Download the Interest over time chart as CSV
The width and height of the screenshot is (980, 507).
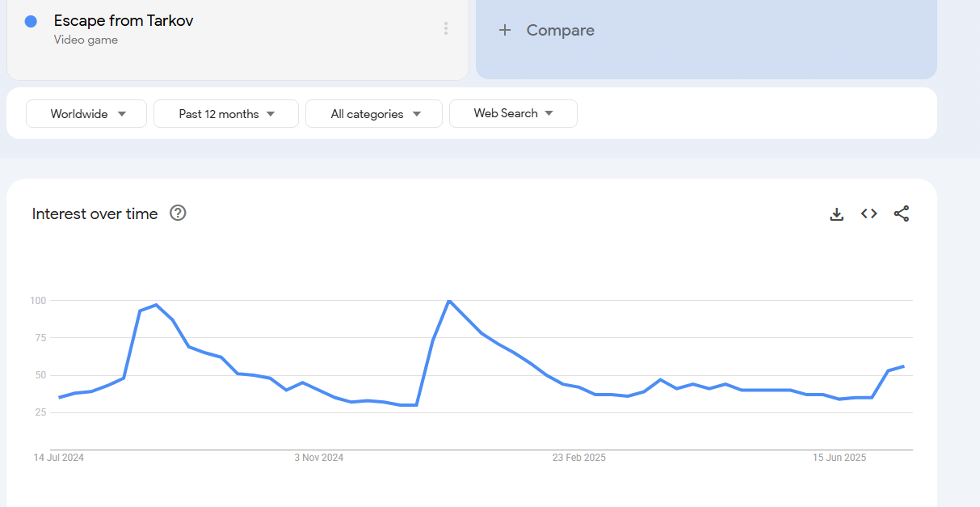(837, 214)
